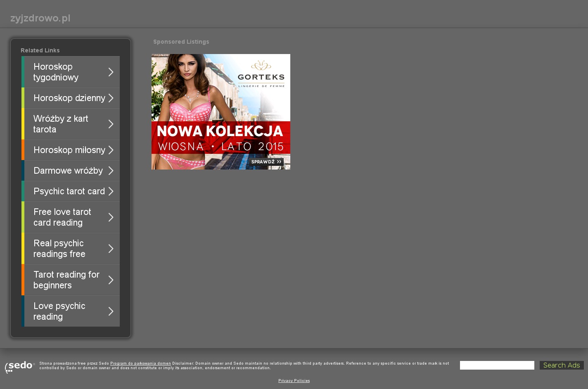Open Real psychic readings free link
Screen dimensions: 588x389
click(59, 248)
